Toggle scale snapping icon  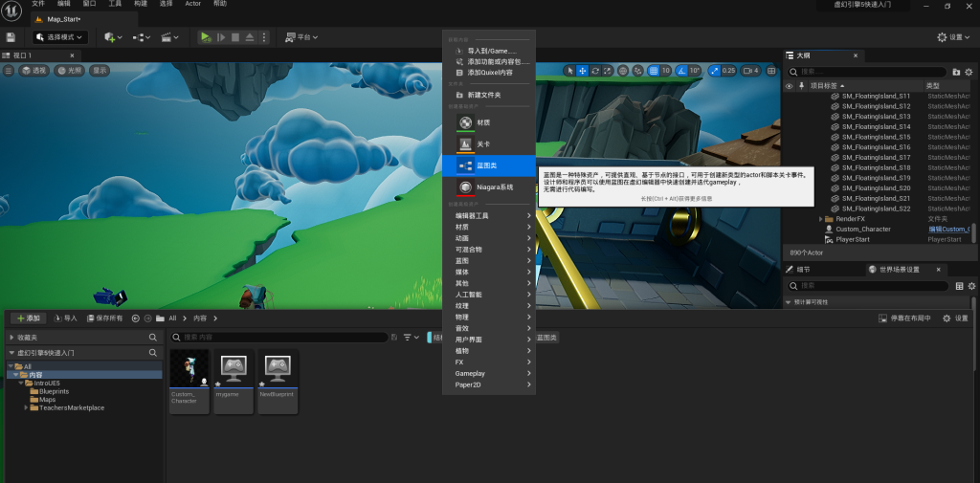[x=714, y=71]
